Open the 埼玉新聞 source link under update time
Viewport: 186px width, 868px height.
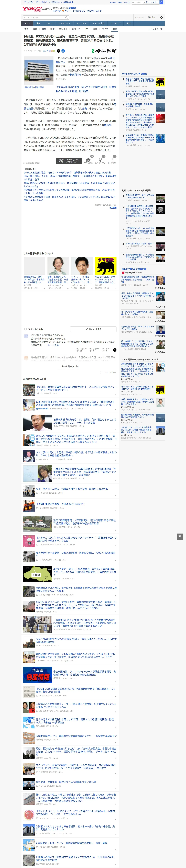click(113, 208)
